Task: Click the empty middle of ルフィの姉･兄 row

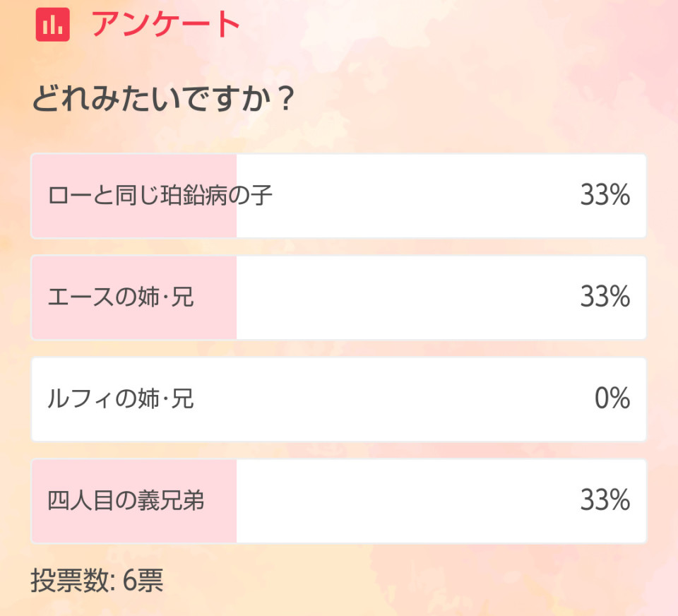Action: pyautogui.click(x=389, y=399)
